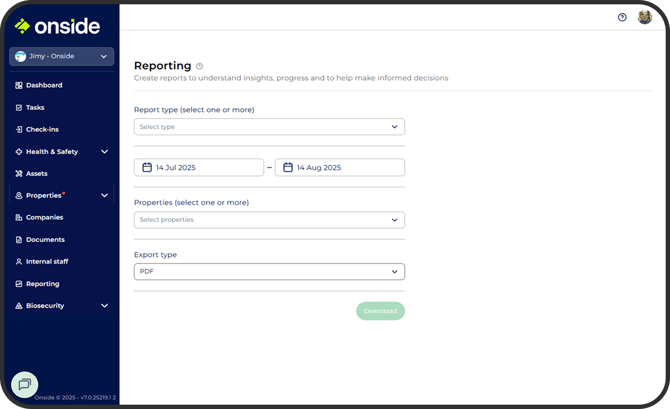This screenshot has height=409, width=670.
Task: Set the start date field 14 Jul 2025
Action: pos(199,168)
